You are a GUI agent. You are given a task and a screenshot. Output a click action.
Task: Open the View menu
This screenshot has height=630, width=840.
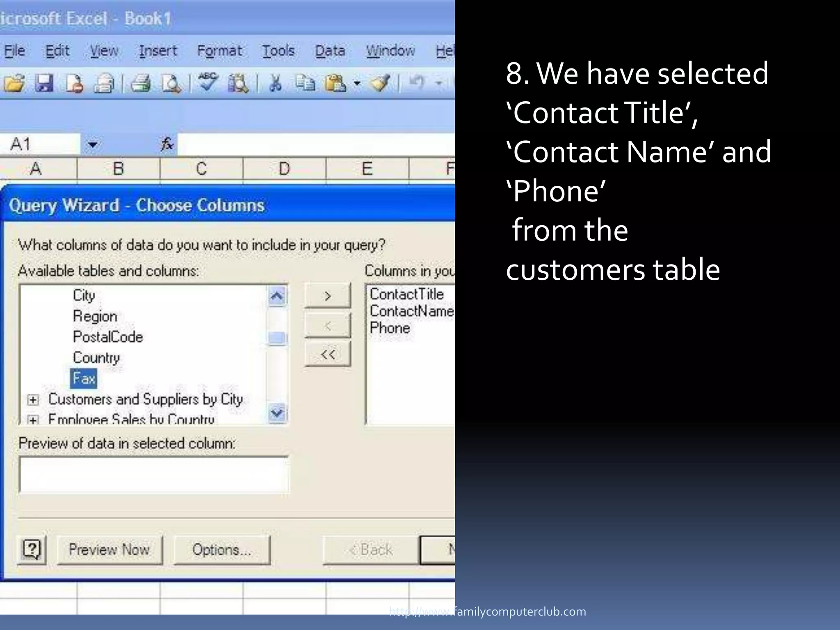(104, 50)
